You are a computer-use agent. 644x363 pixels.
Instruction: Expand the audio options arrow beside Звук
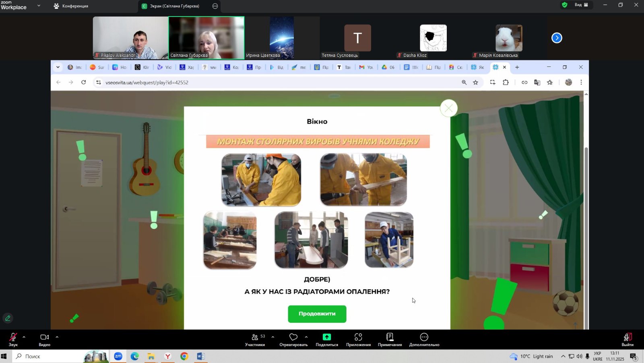coord(24,337)
